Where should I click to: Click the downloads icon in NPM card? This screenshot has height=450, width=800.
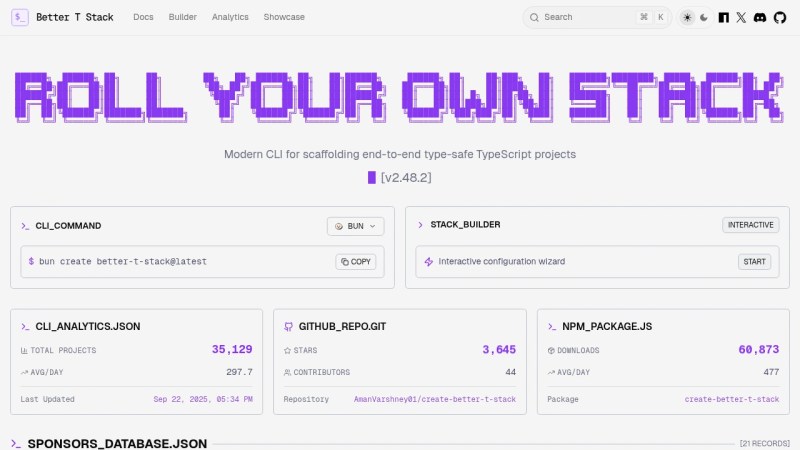[x=551, y=351]
